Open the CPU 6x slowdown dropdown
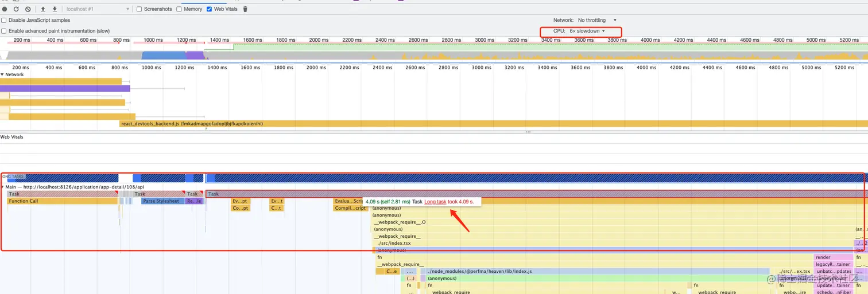The image size is (868, 294). coord(587,31)
